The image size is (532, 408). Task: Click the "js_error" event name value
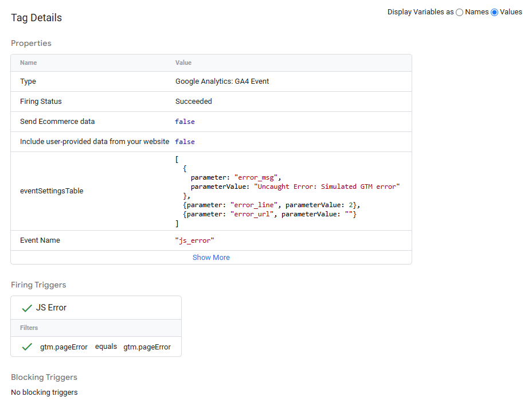(195, 240)
